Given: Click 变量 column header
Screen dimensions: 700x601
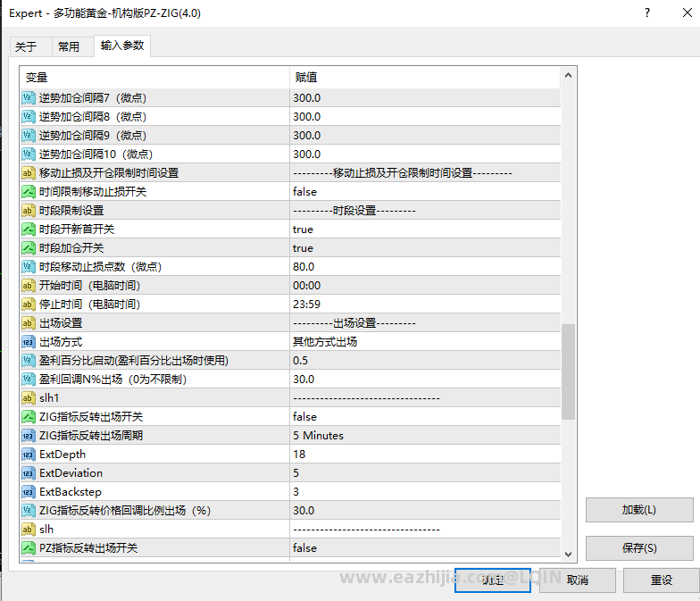Looking at the screenshot, I should click(x=154, y=77).
